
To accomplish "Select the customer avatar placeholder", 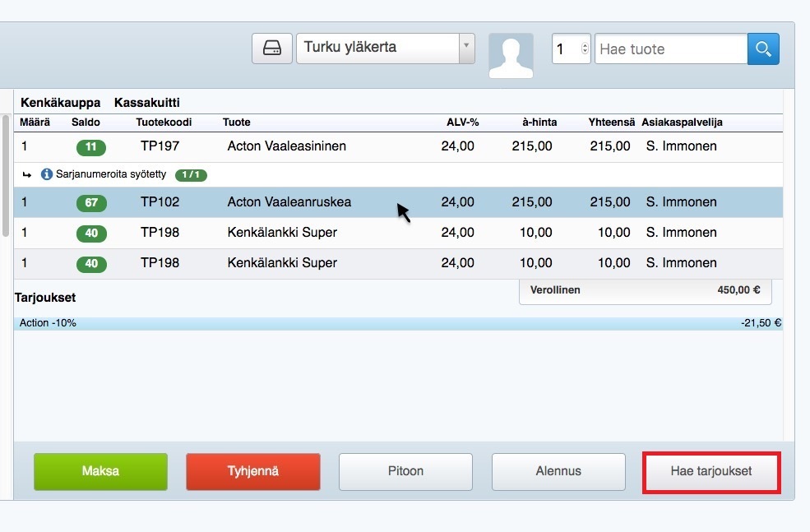I will tap(511, 55).
